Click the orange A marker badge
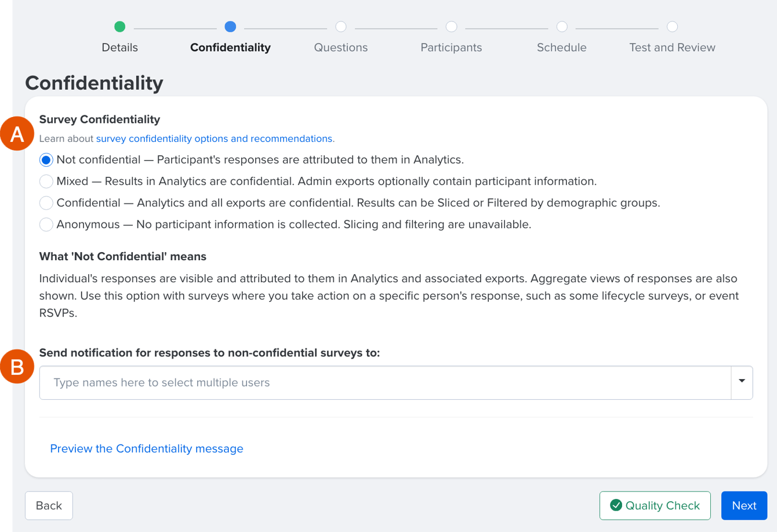 [x=17, y=133]
